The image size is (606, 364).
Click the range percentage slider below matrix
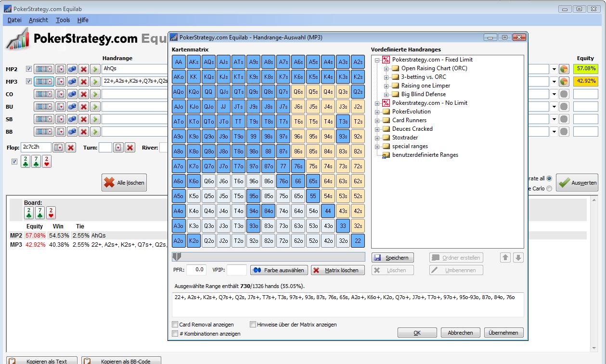269,257
